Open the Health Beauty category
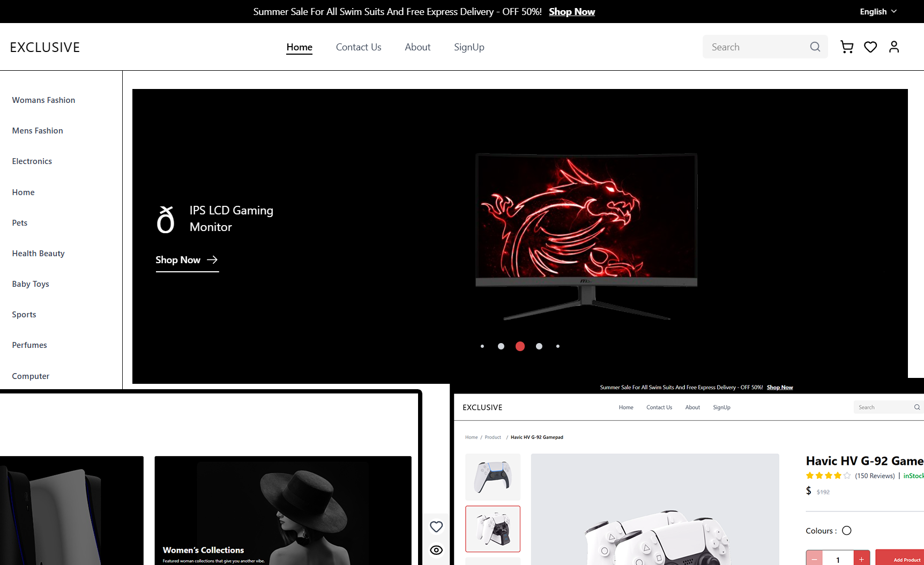The width and height of the screenshot is (924, 565). [x=38, y=254]
